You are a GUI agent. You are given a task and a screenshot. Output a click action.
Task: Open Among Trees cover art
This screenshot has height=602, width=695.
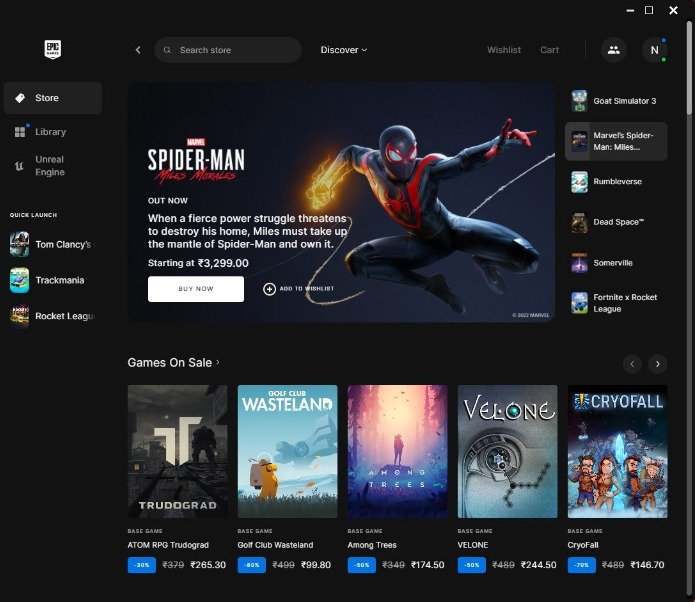pos(397,451)
